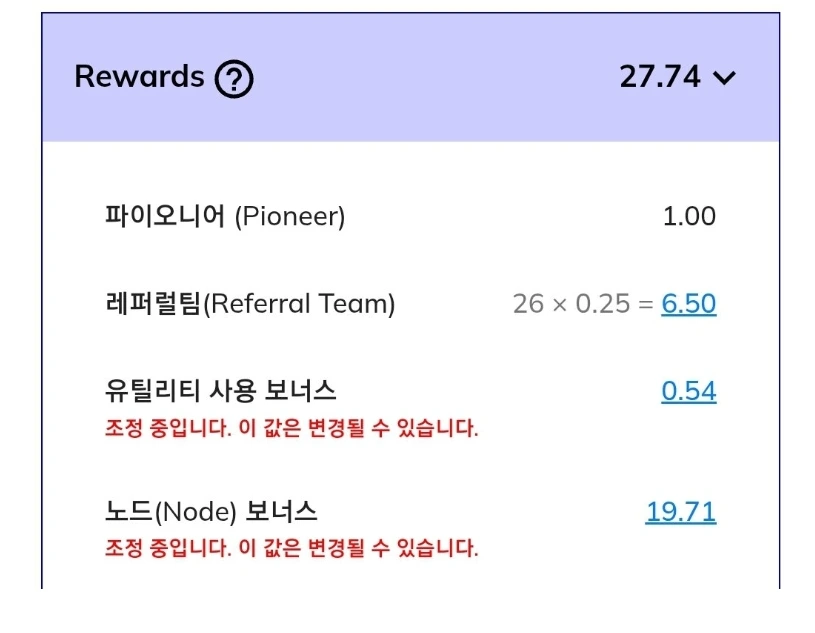Click the Rewards title in the purple header
Viewport: 815px width, 633px height.
pos(141,76)
